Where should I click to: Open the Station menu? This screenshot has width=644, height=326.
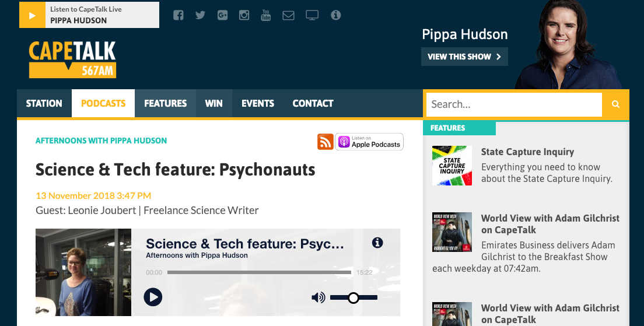44,103
